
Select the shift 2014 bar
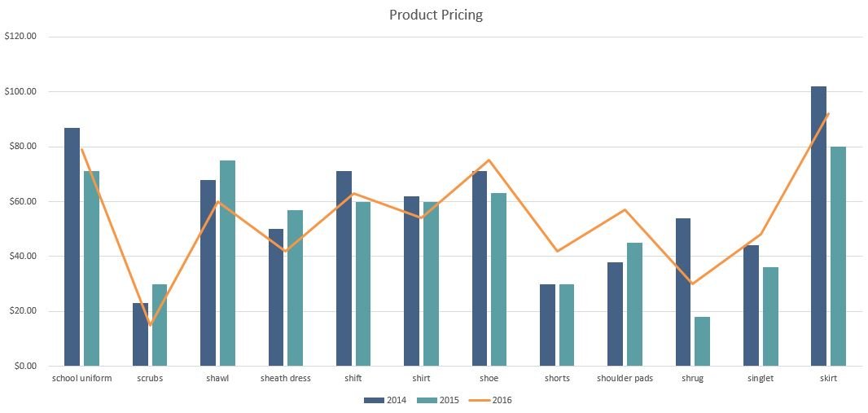click(344, 269)
